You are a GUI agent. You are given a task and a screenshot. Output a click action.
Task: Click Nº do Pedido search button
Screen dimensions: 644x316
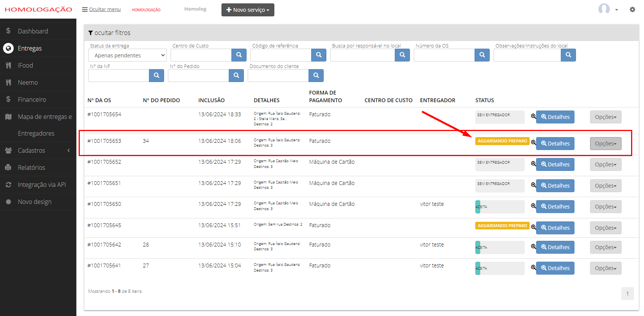coord(236,76)
